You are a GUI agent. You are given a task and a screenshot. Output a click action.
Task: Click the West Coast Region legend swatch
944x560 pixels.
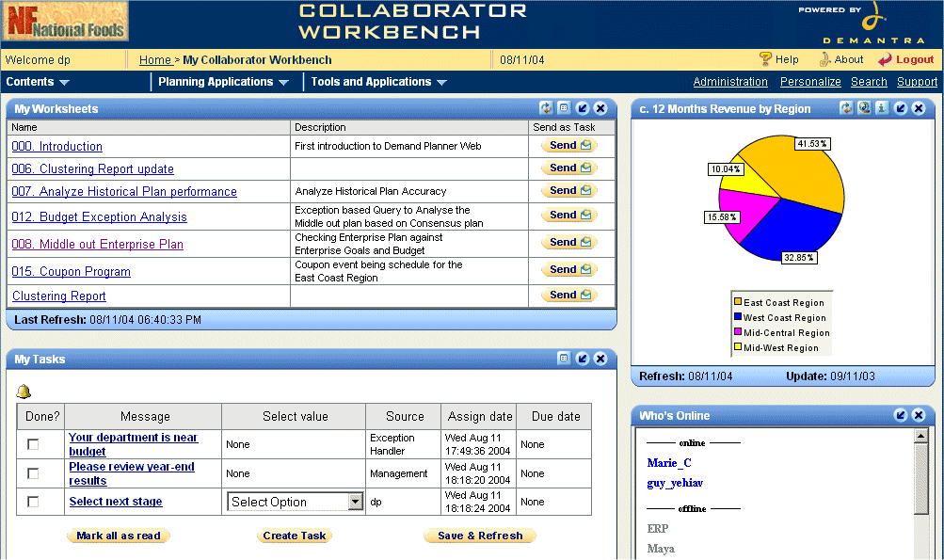coord(738,317)
